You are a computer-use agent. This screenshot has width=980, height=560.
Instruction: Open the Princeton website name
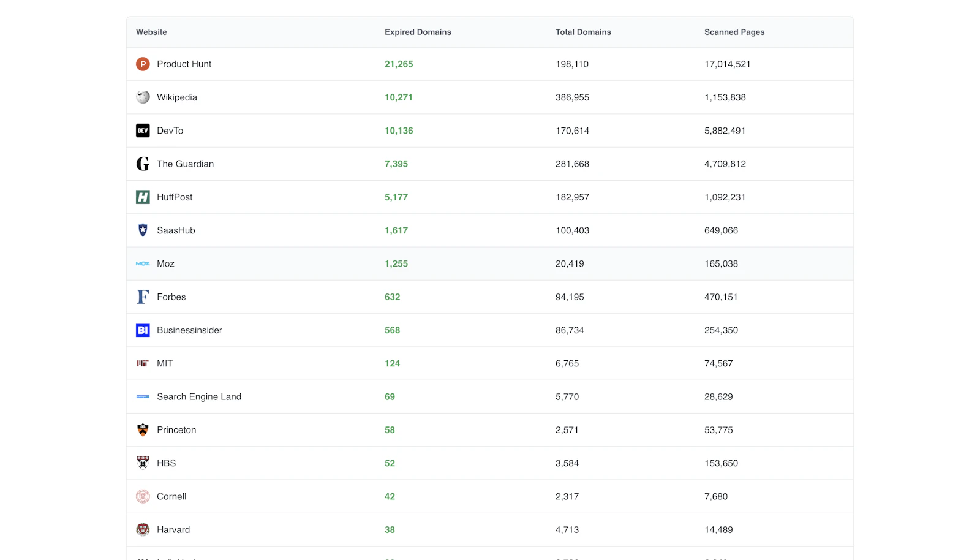click(176, 430)
